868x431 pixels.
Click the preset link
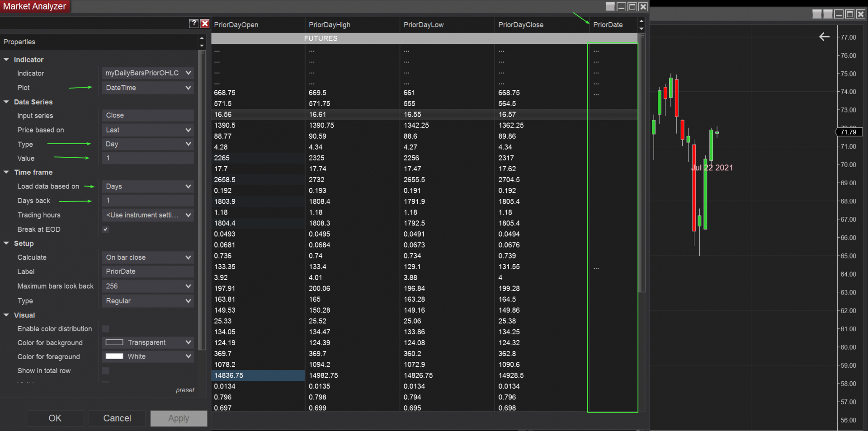coord(185,390)
